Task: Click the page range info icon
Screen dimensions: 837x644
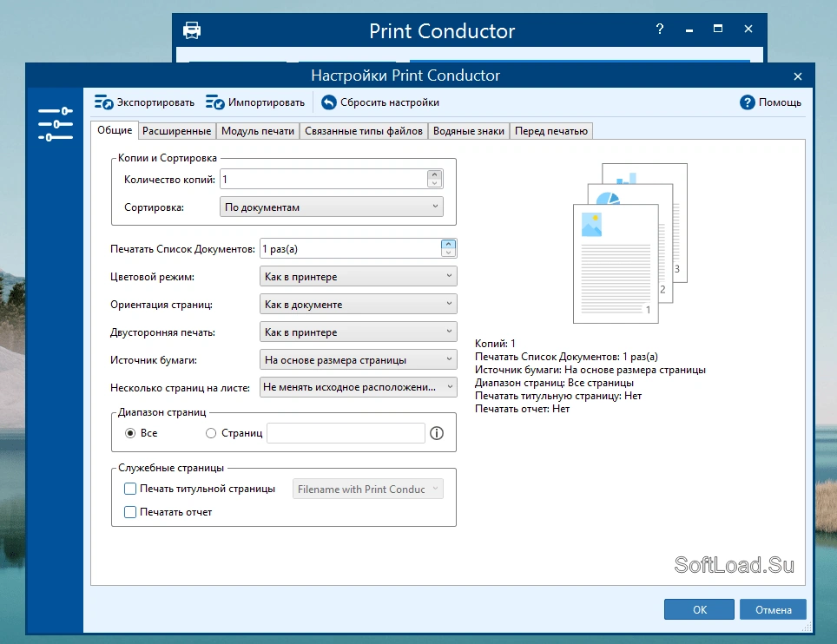Action: coord(437,433)
